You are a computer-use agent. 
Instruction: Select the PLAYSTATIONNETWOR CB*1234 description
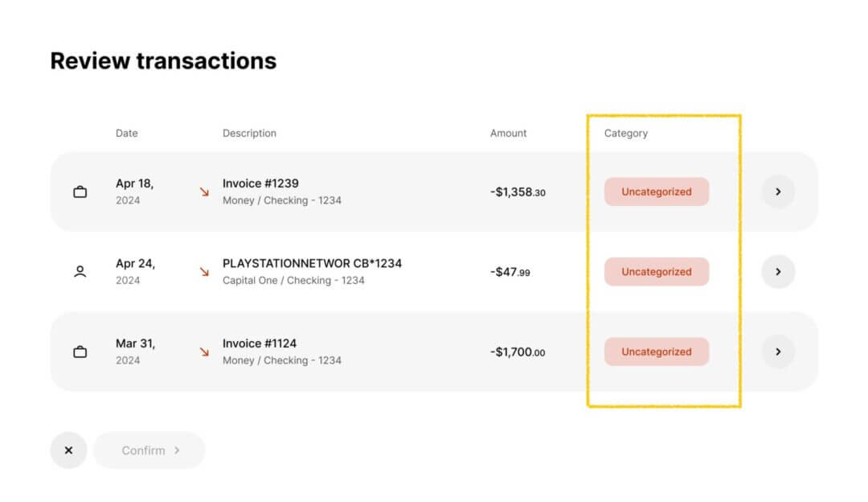point(312,263)
